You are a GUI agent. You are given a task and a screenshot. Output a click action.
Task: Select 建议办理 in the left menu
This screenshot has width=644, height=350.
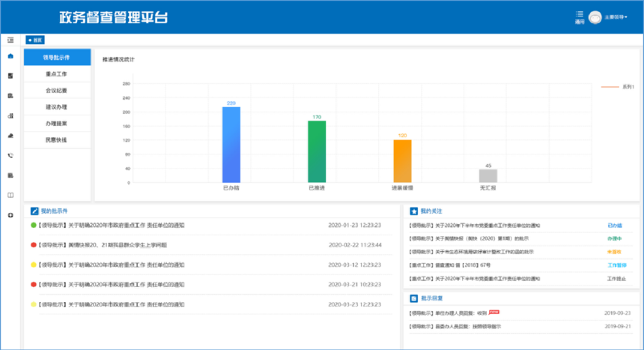pos(57,107)
